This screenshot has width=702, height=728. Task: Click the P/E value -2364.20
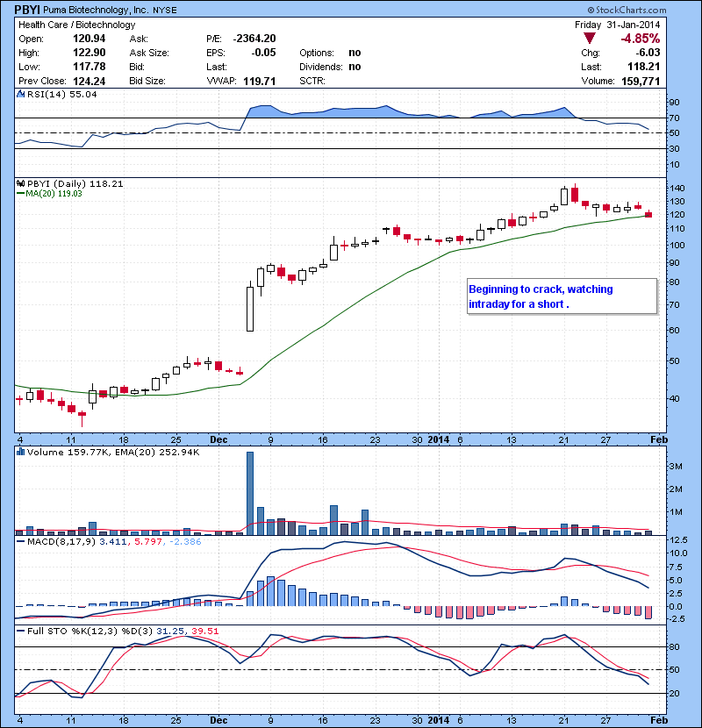(x=254, y=39)
